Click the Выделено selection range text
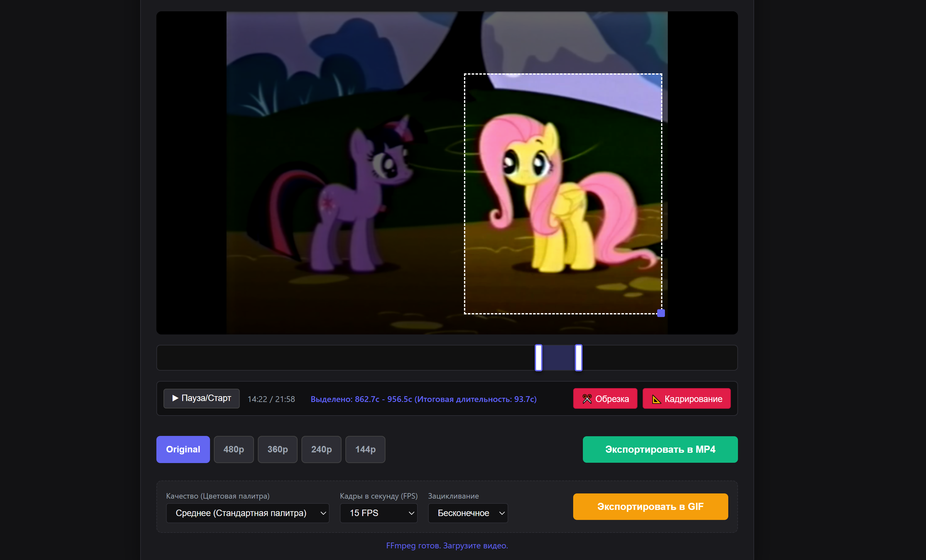926x560 pixels. click(424, 399)
